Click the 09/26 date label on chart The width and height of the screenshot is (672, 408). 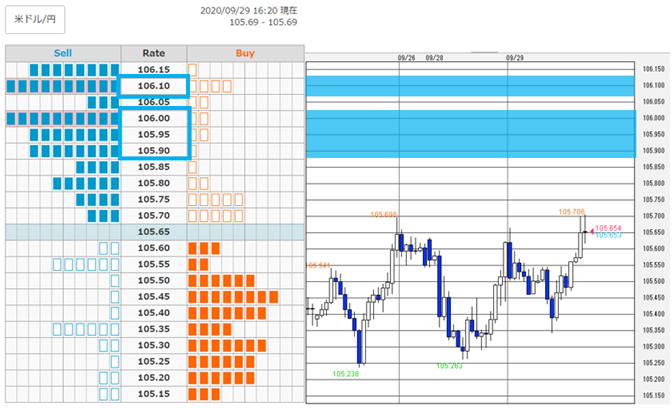[x=406, y=57]
